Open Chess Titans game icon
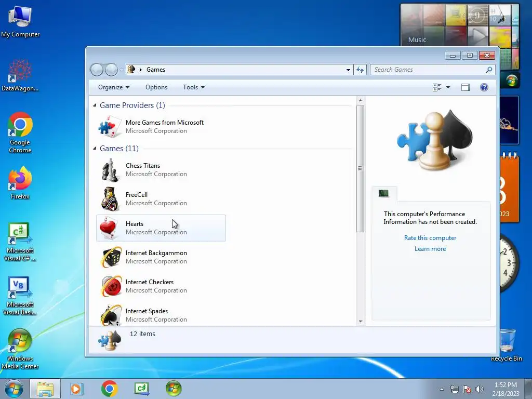 pos(110,170)
